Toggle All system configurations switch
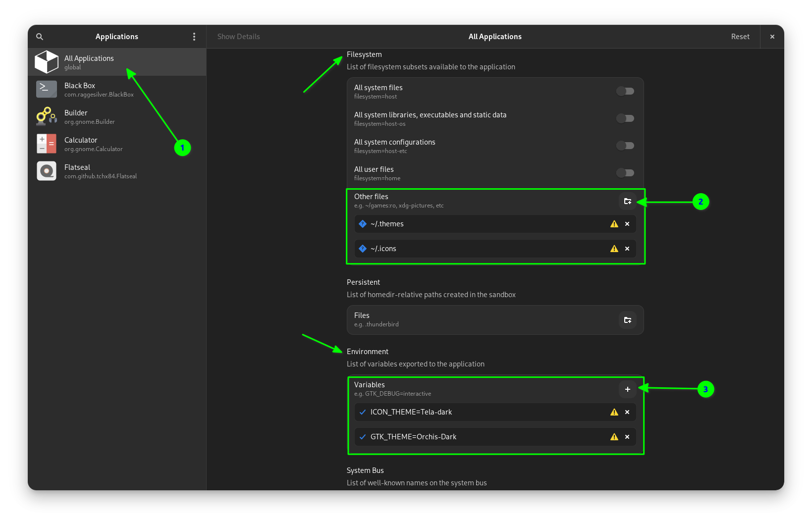This screenshot has width=812, height=521. coord(625,146)
